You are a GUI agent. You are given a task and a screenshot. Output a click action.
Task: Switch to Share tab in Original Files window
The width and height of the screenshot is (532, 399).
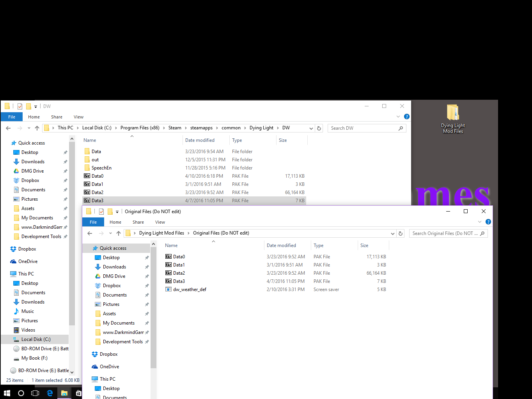(x=138, y=222)
